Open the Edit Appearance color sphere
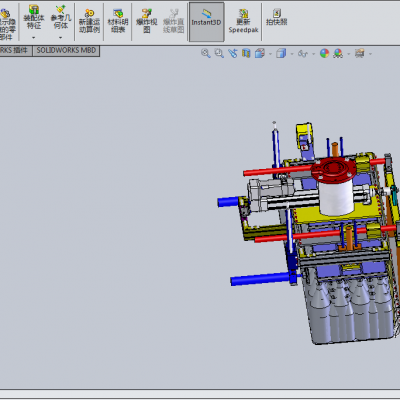This screenshot has width=400, height=400. 324,53
